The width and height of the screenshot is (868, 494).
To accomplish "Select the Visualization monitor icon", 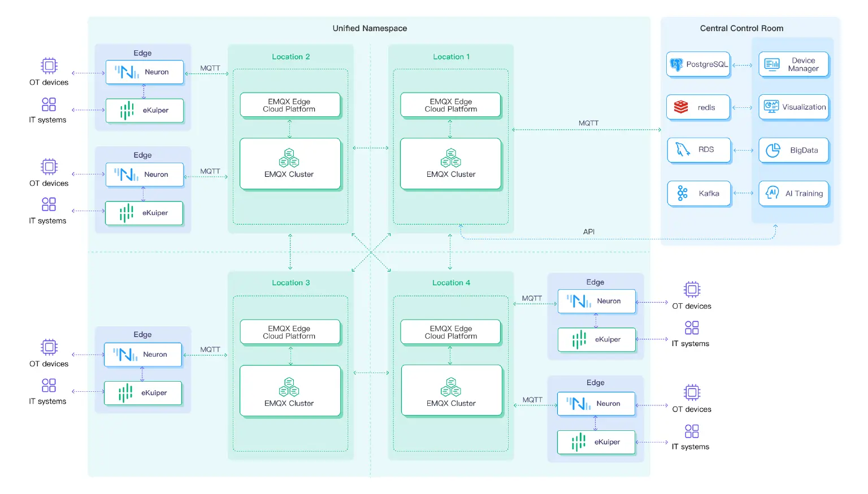I will [772, 107].
